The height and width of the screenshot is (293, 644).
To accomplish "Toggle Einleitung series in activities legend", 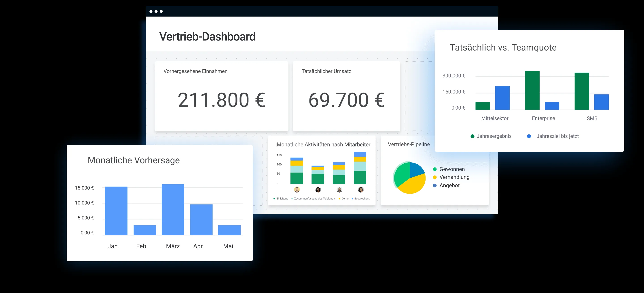I will pyautogui.click(x=282, y=198).
